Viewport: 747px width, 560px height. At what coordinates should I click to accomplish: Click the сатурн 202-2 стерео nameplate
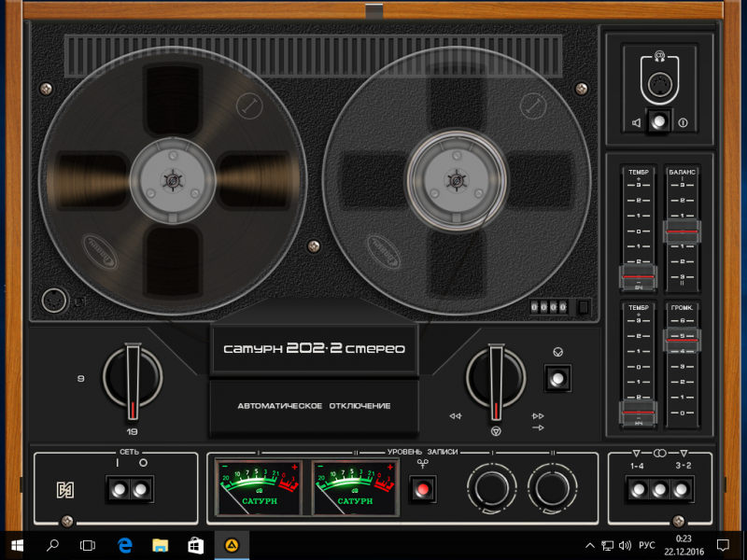[314, 348]
